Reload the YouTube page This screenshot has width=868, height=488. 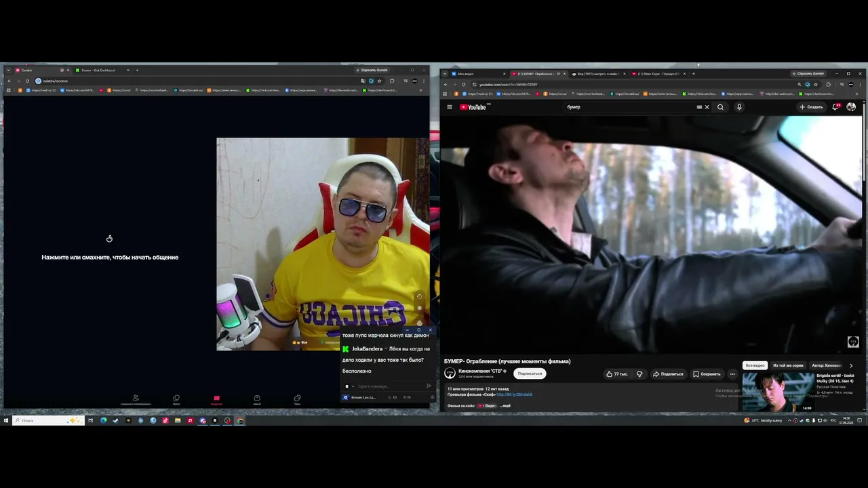tap(464, 85)
